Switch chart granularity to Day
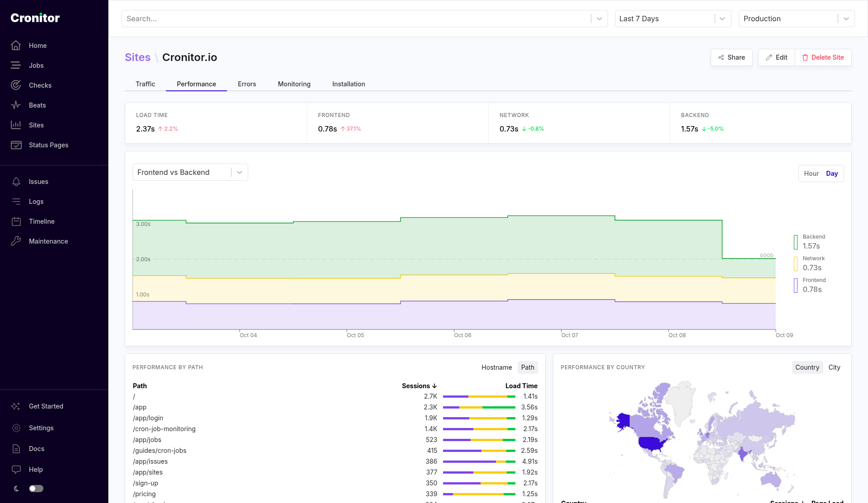 pos(832,174)
